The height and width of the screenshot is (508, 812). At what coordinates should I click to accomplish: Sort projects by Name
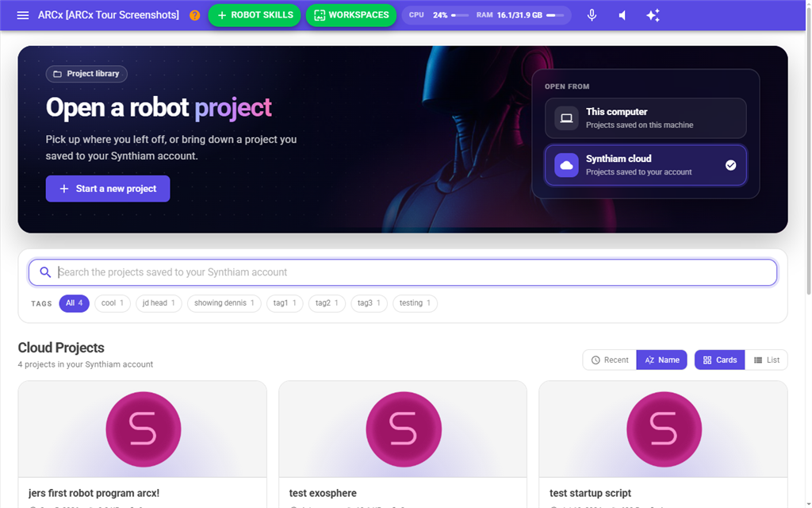(x=662, y=360)
